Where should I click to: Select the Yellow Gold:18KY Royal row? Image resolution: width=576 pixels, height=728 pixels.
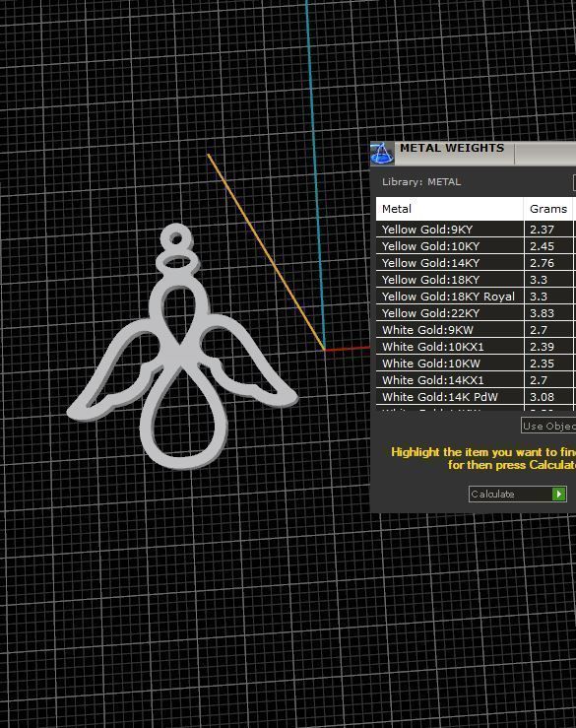476,297
